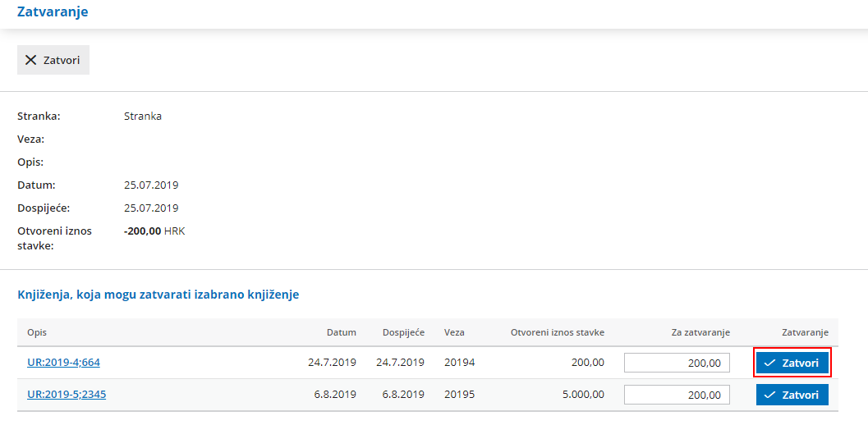
Task: Click the Knjiženja section heading
Action: click(158, 294)
